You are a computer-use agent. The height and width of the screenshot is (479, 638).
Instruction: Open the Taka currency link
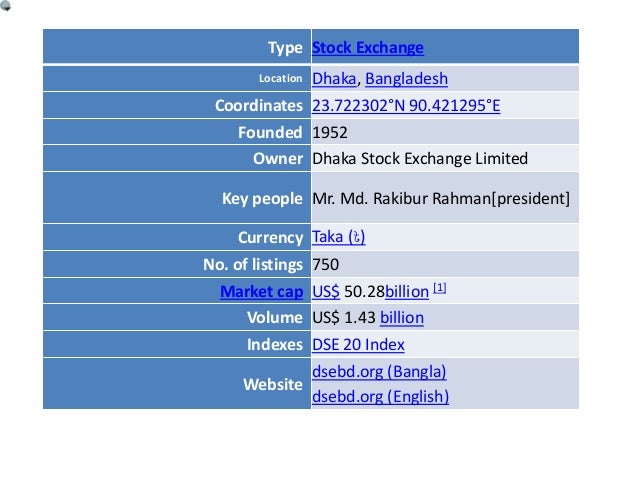coord(339,237)
